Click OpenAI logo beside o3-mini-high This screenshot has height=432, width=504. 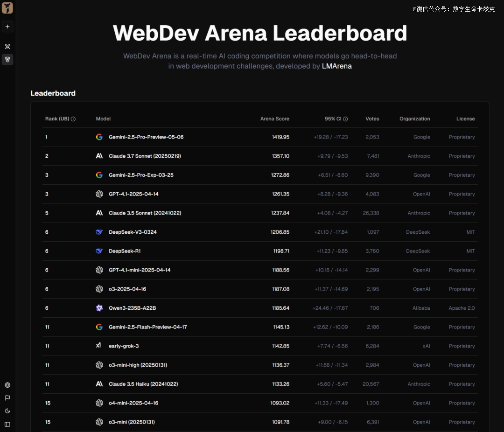pos(99,365)
